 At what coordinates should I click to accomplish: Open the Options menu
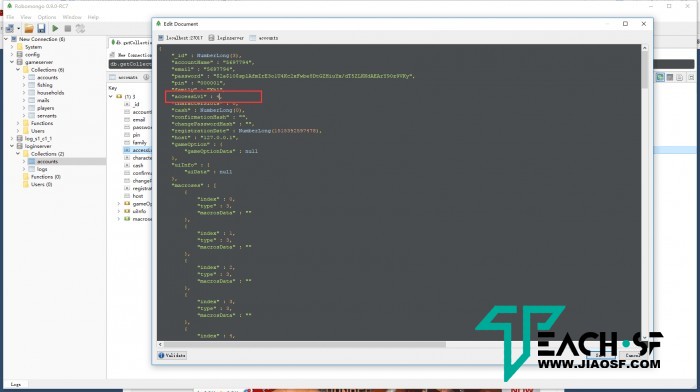click(x=47, y=17)
